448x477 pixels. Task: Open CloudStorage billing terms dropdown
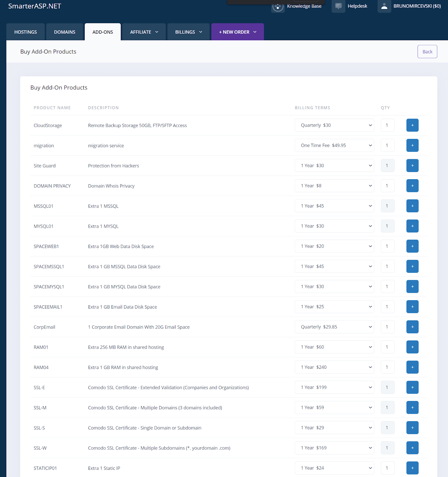(x=334, y=125)
